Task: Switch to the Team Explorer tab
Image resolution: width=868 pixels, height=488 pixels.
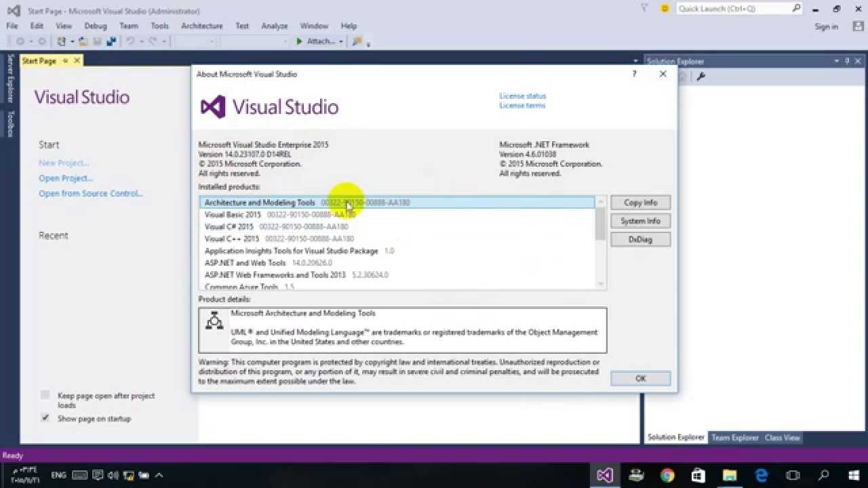Action: 735,437
